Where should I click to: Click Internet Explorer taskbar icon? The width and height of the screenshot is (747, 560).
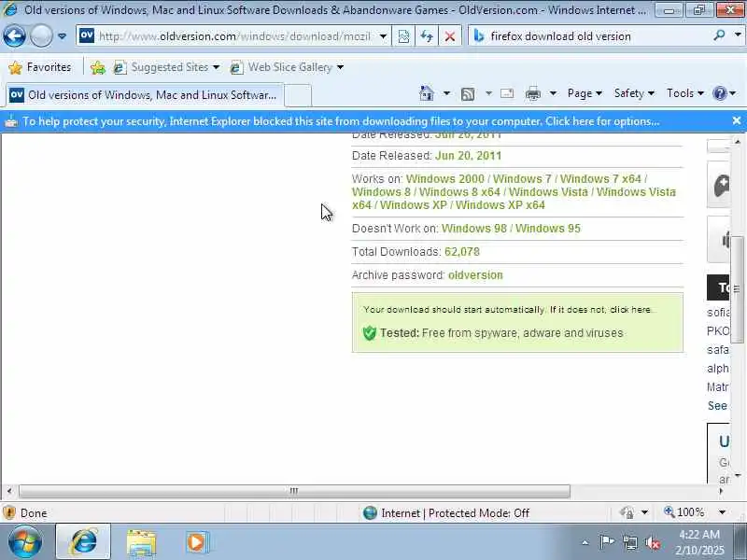click(x=83, y=541)
